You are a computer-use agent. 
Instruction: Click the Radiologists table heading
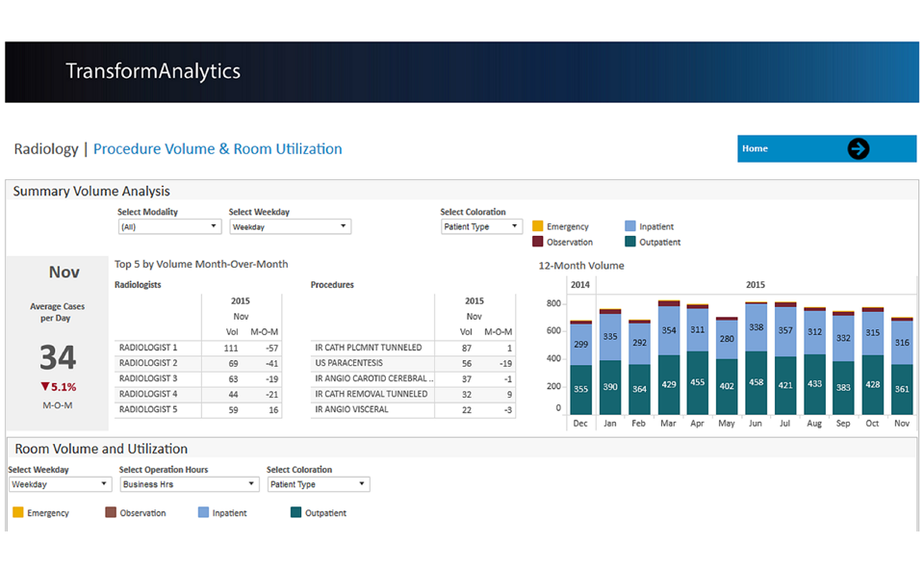(x=138, y=285)
